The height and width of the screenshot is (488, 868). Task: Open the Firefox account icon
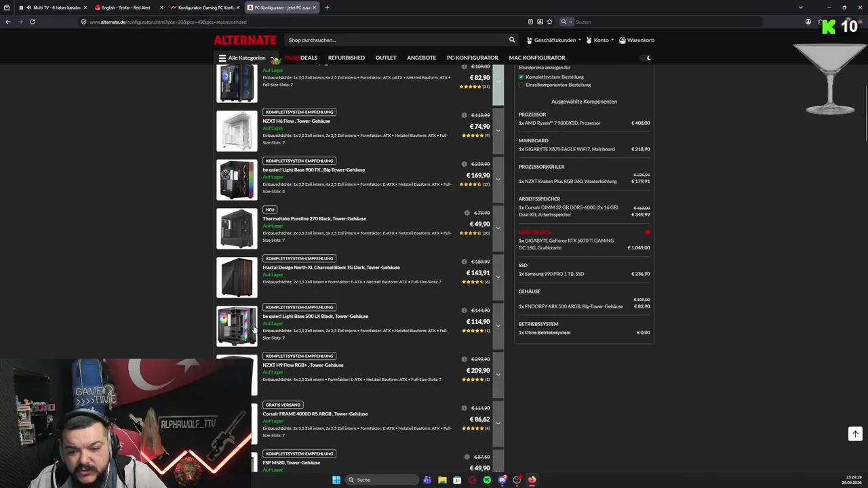pos(808,22)
